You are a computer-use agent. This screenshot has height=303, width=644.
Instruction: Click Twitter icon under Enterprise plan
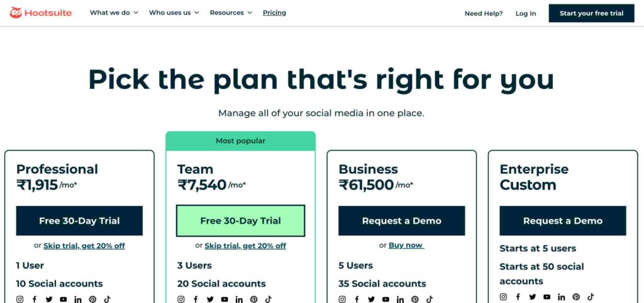coord(533,297)
